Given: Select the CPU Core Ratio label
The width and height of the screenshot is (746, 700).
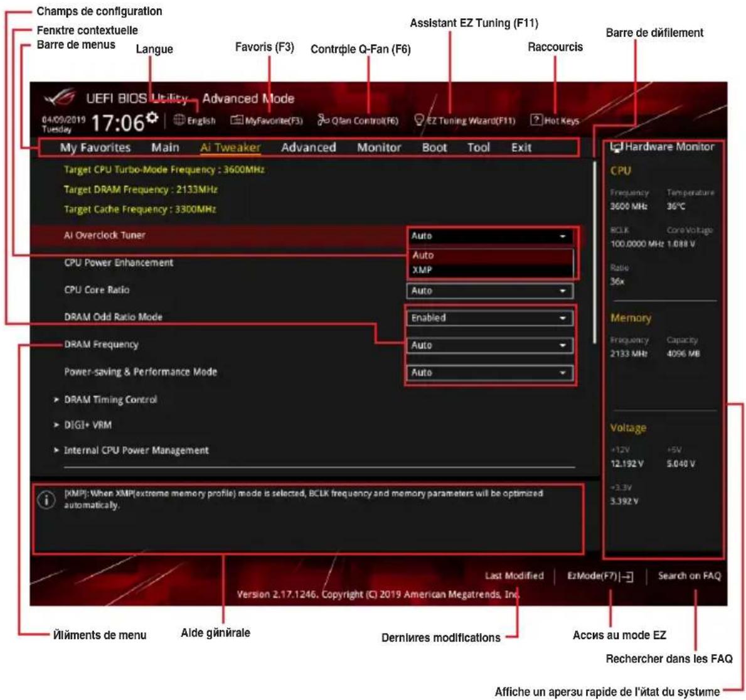Looking at the screenshot, I should (x=97, y=290).
